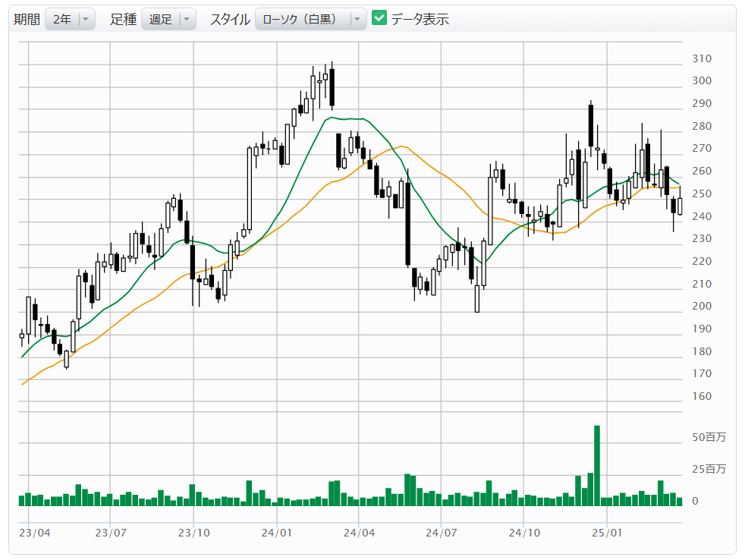Click the 50百万 volume axis label
The image size is (745, 560).
click(709, 437)
